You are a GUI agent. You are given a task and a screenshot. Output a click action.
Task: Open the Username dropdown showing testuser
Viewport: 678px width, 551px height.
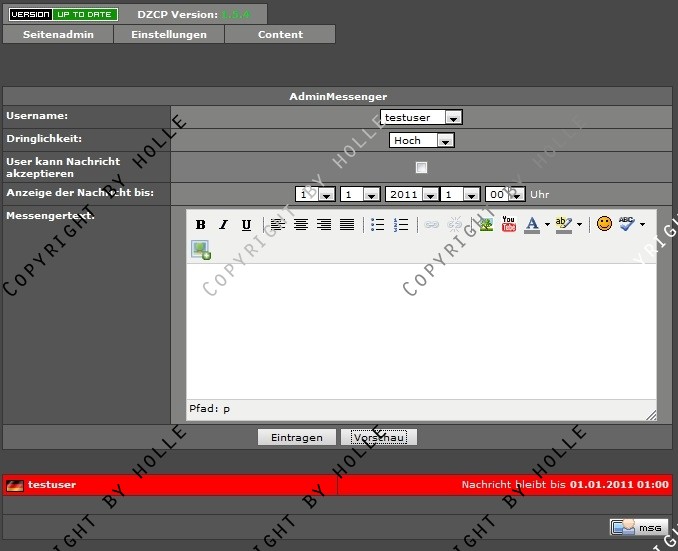[421, 117]
